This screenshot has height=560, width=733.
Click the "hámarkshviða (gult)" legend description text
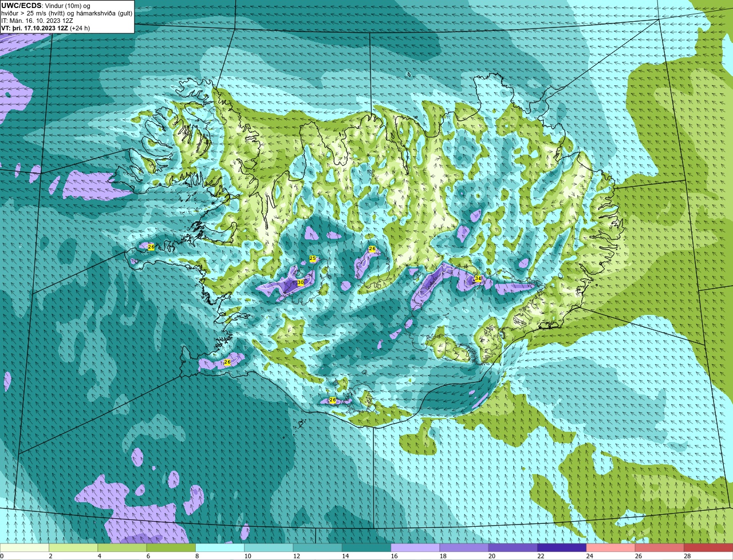[105, 13]
